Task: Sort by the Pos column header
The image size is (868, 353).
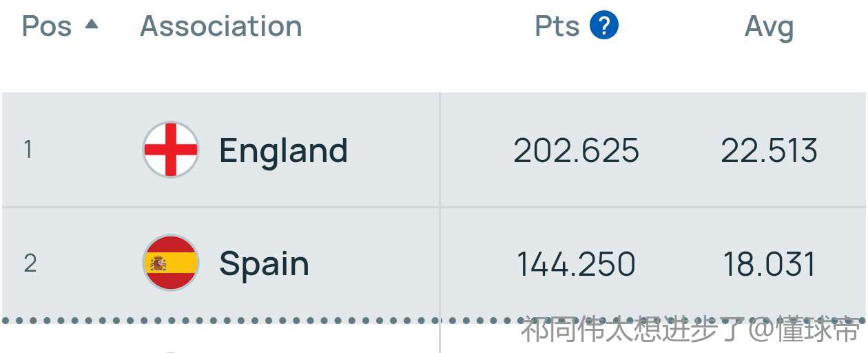Action: pyautogui.click(x=47, y=26)
